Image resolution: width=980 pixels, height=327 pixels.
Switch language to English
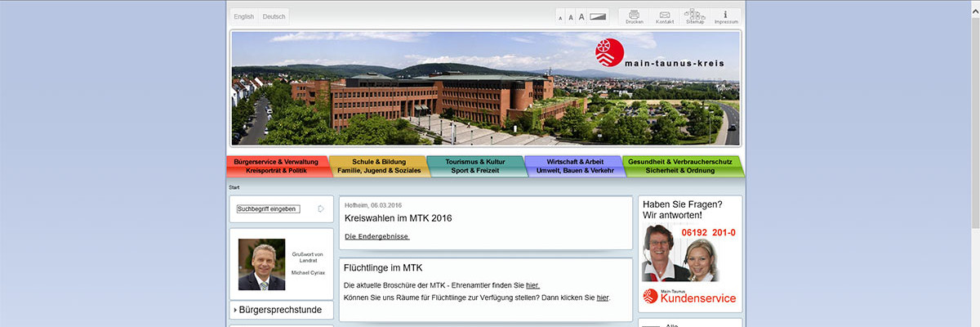(x=243, y=16)
